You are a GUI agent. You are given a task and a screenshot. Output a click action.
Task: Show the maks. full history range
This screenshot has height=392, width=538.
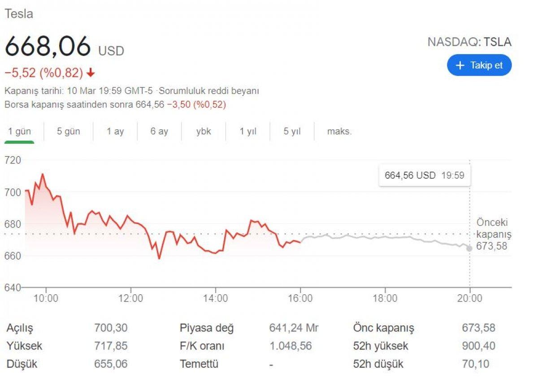tap(339, 132)
